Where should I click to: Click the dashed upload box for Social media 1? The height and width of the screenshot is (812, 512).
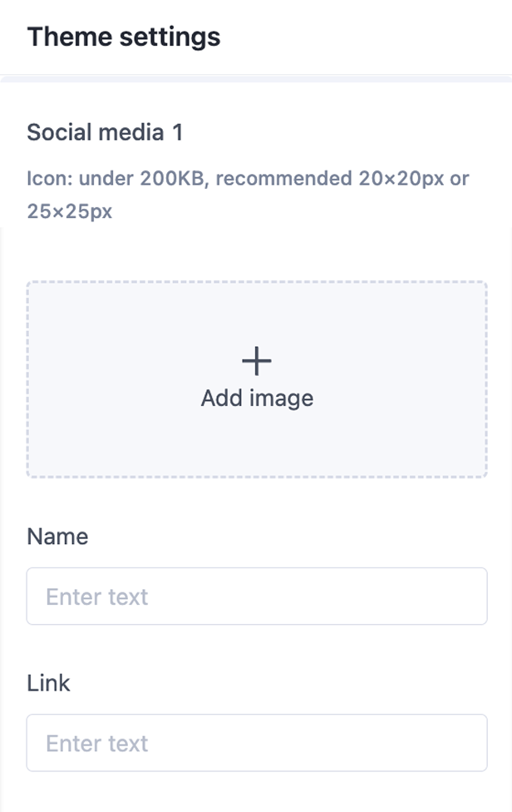point(257,379)
